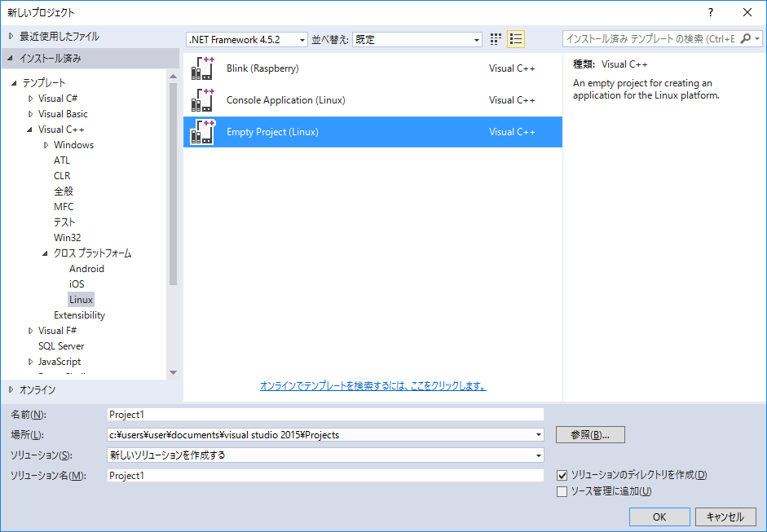Viewport: 767px width, 532px height.
Task: Select ATL in the template tree
Action: [x=62, y=160]
